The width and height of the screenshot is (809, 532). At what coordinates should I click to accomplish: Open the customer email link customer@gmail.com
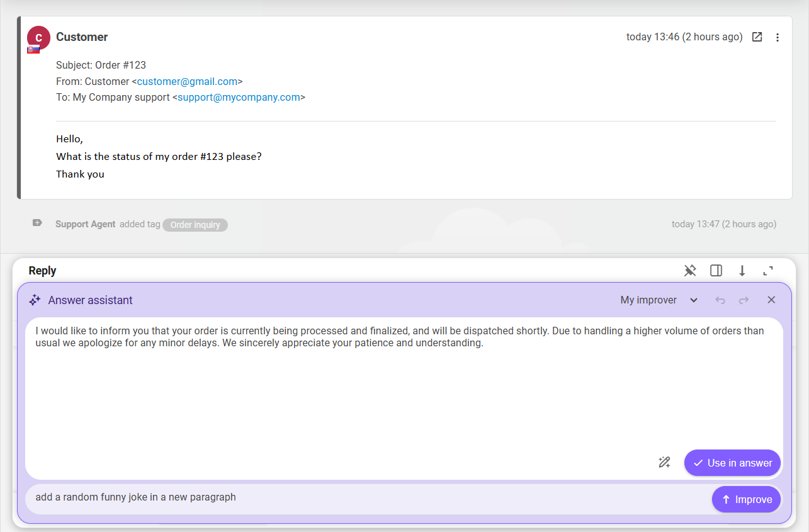point(186,81)
